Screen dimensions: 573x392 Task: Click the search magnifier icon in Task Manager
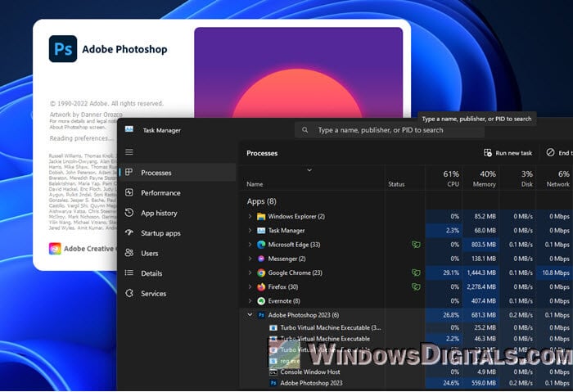point(305,130)
